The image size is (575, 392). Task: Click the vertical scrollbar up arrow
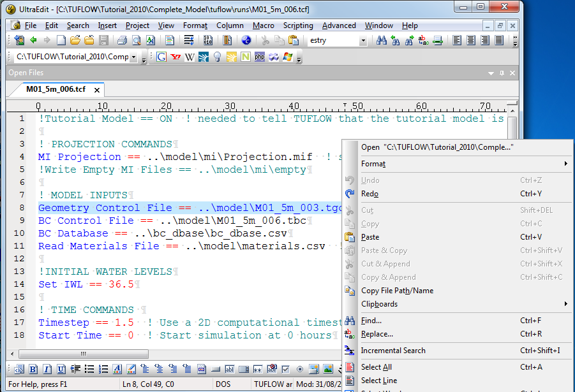(512, 111)
